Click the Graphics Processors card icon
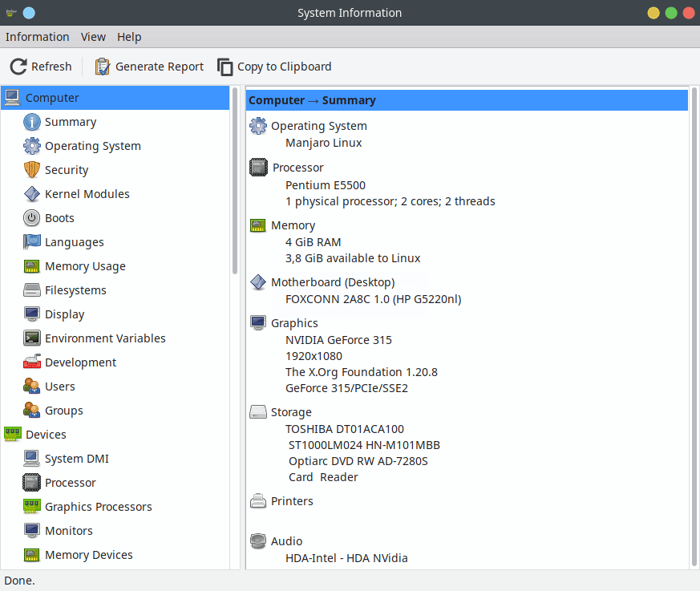Viewport: 700px width, 591px height. point(32,506)
